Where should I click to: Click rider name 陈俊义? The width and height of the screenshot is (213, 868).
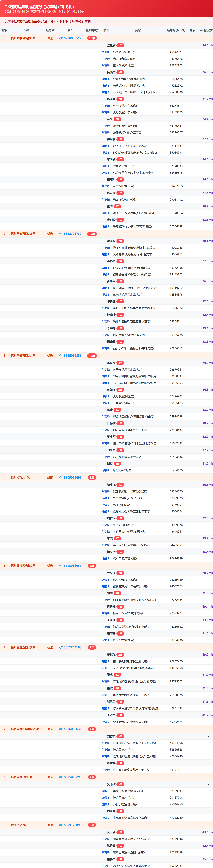(111, 363)
